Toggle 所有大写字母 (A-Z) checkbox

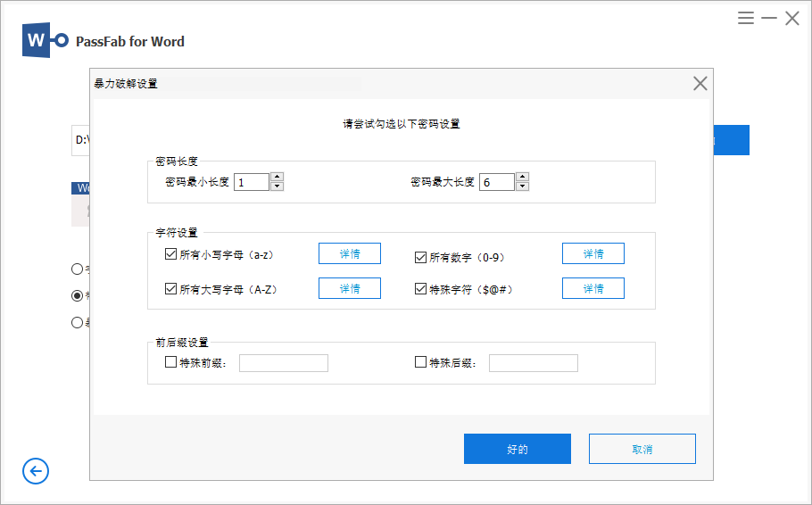(170, 288)
